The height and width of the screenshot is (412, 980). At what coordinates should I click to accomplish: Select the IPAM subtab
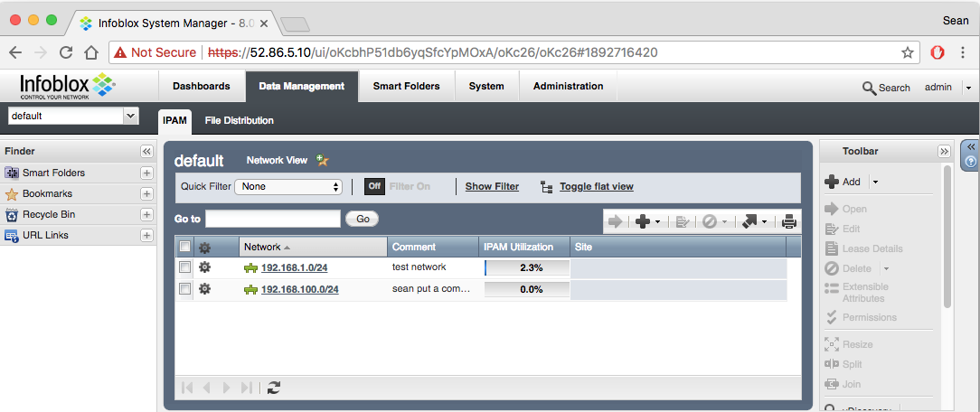(x=175, y=120)
